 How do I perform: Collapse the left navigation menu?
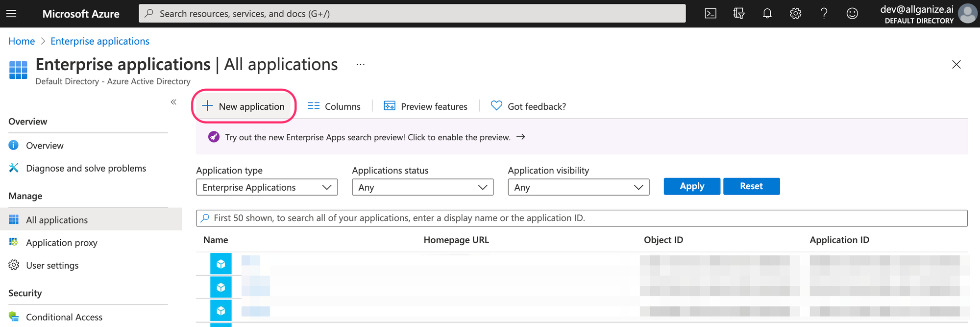[173, 102]
